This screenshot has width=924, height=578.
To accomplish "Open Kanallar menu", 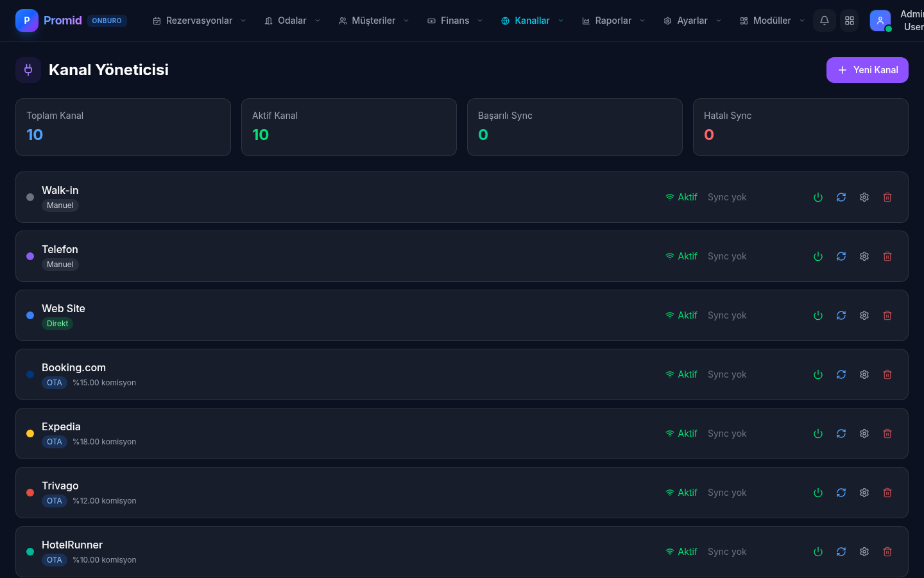I will point(532,21).
